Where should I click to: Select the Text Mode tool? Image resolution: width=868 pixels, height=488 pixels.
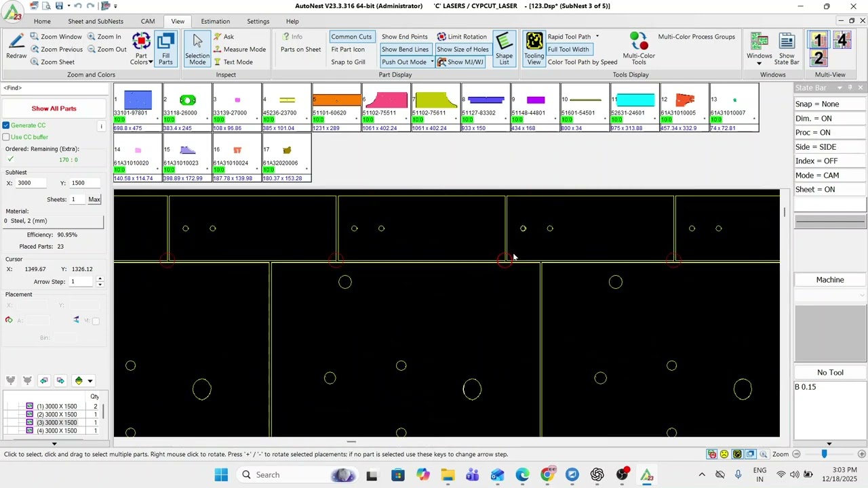[x=233, y=62]
